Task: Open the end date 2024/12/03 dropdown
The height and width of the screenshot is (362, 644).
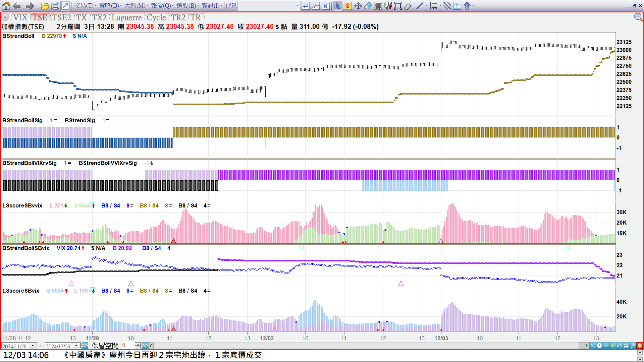Action: (x=76, y=346)
